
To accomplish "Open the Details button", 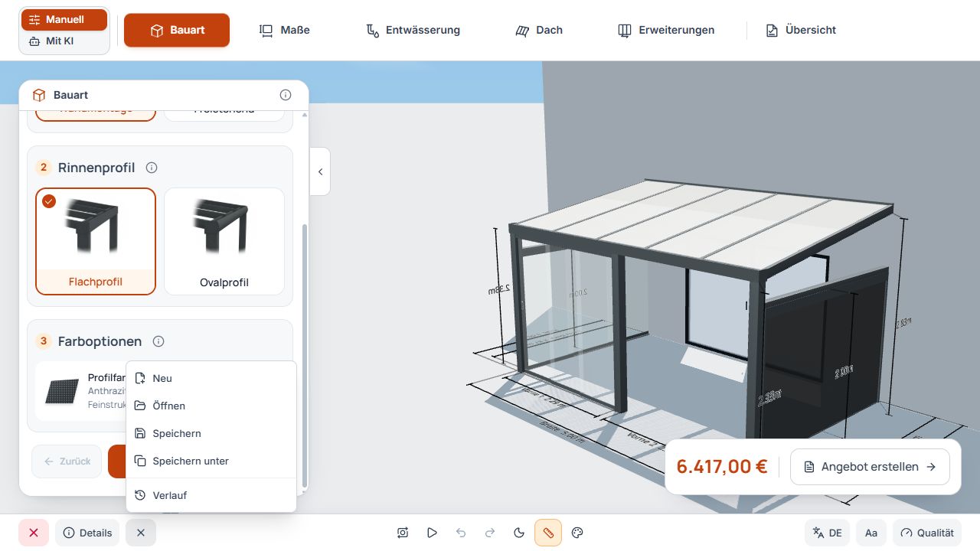I will pos(87,533).
